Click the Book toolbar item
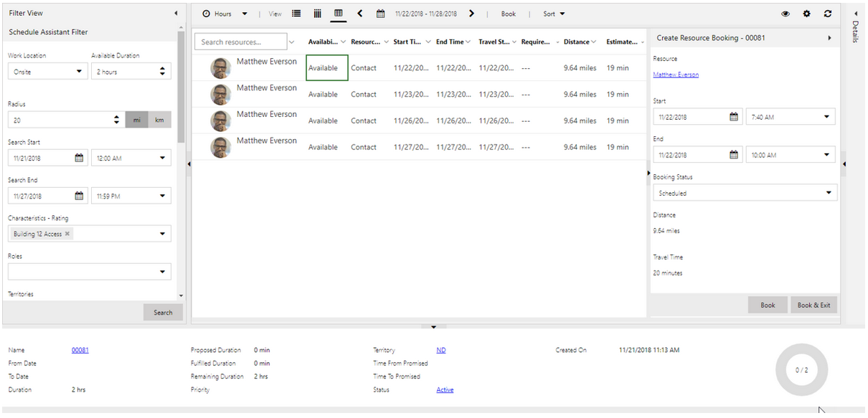This screenshot has height=418, width=868. tap(508, 14)
